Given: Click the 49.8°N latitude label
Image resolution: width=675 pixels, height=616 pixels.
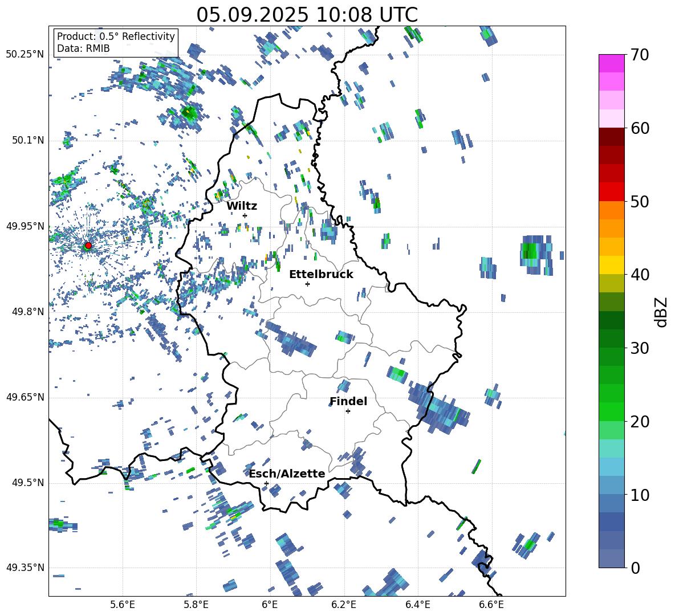Looking at the screenshot, I should [x=27, y=312].
